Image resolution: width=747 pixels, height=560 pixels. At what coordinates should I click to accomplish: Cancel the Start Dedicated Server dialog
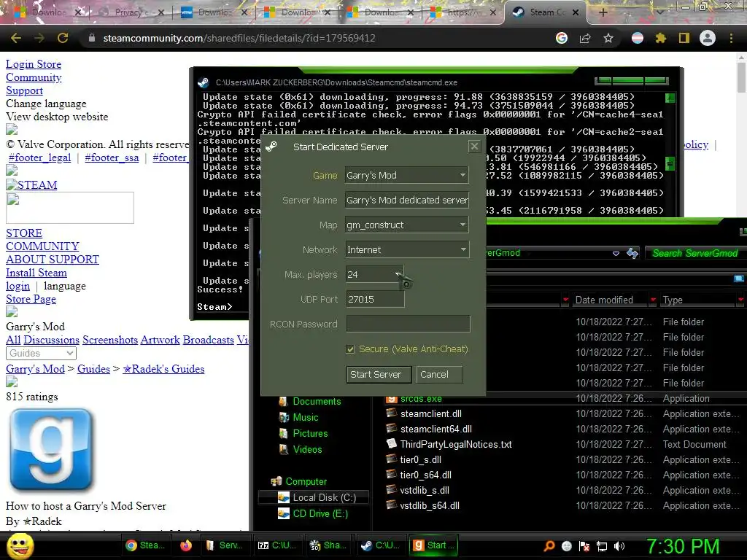(x=438, y=374)
